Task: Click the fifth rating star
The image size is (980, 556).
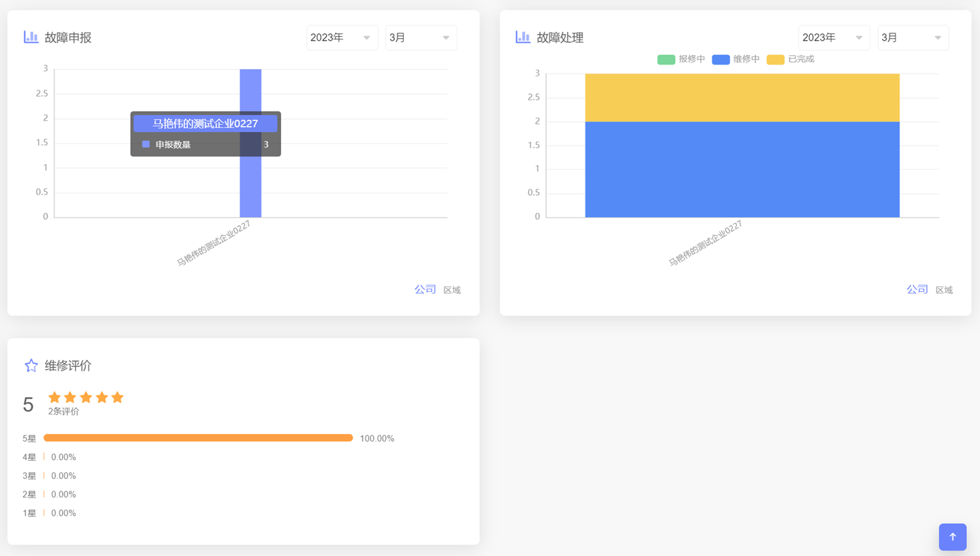Action: [117, 397]
